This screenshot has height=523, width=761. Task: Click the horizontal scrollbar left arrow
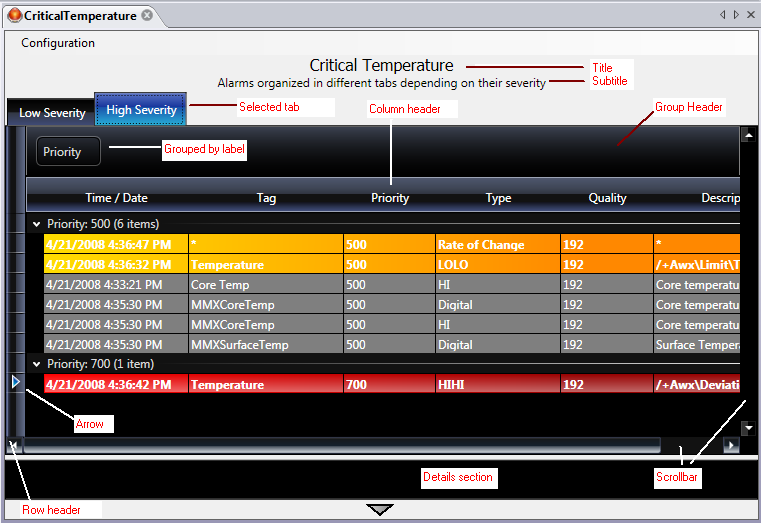click(14, 445)
